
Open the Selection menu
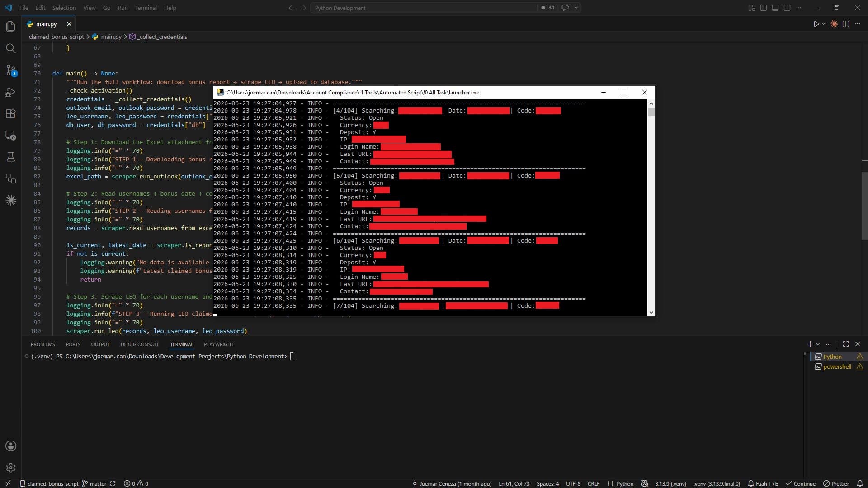64,8
